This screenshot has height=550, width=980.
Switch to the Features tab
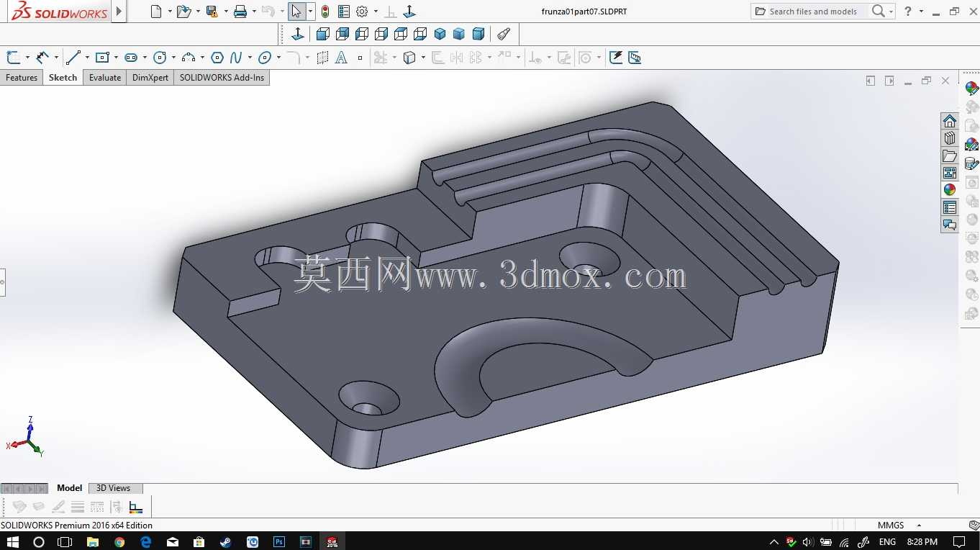point(22,78)
